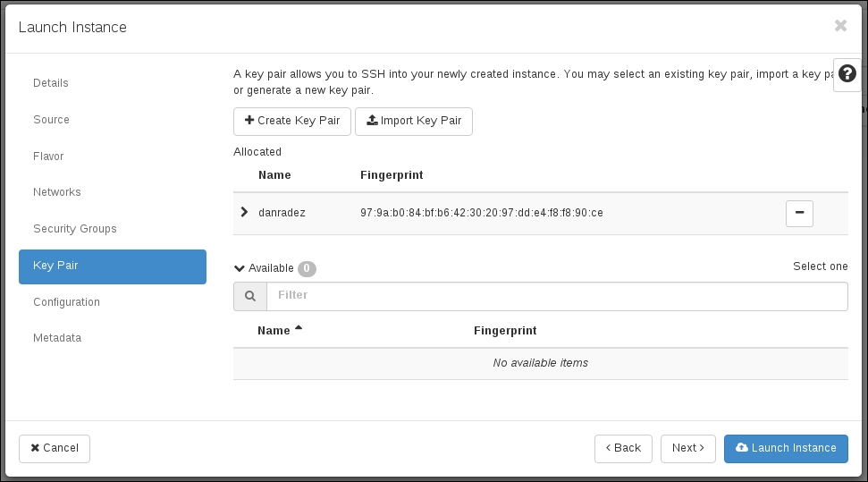
Task: Expand the danradez key pair row
Action: (244, 213)
